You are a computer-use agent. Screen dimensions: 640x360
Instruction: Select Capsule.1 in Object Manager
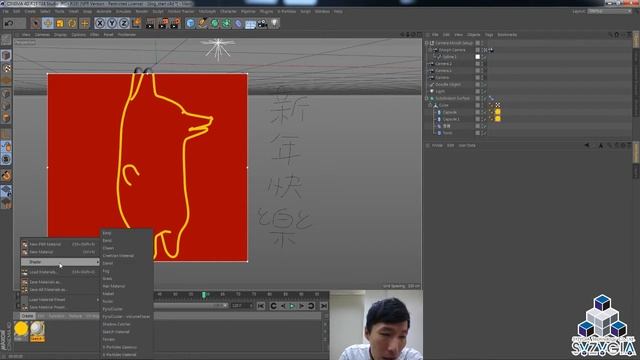coord(451,119)
